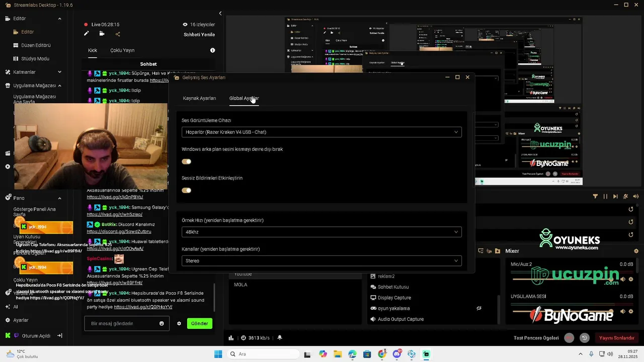
Task: Skip to the next alert in recent events
Action: click(615, 197)
